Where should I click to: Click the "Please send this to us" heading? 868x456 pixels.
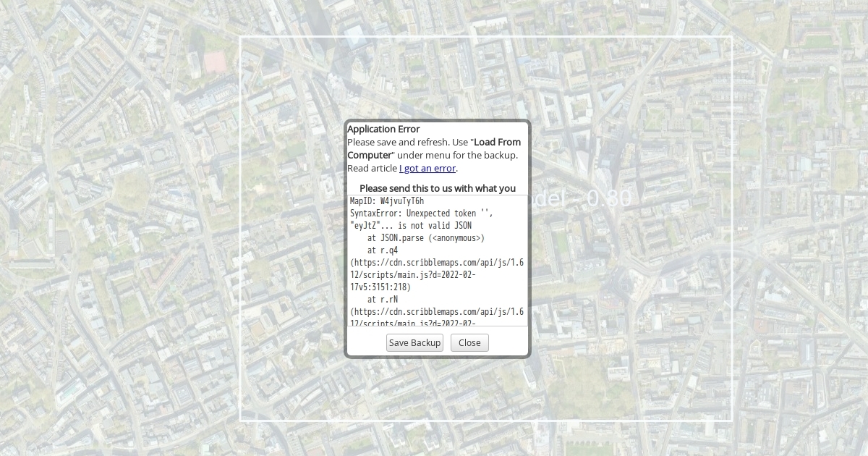(437, 188)
